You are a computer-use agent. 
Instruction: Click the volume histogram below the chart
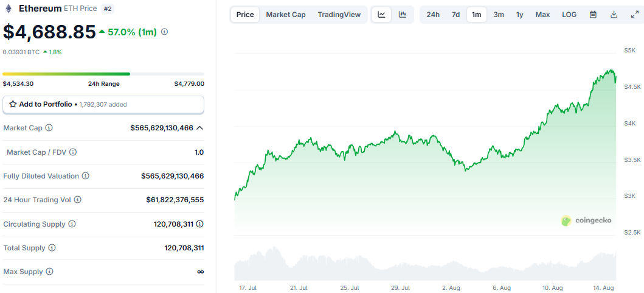click(x=425, y=264)
